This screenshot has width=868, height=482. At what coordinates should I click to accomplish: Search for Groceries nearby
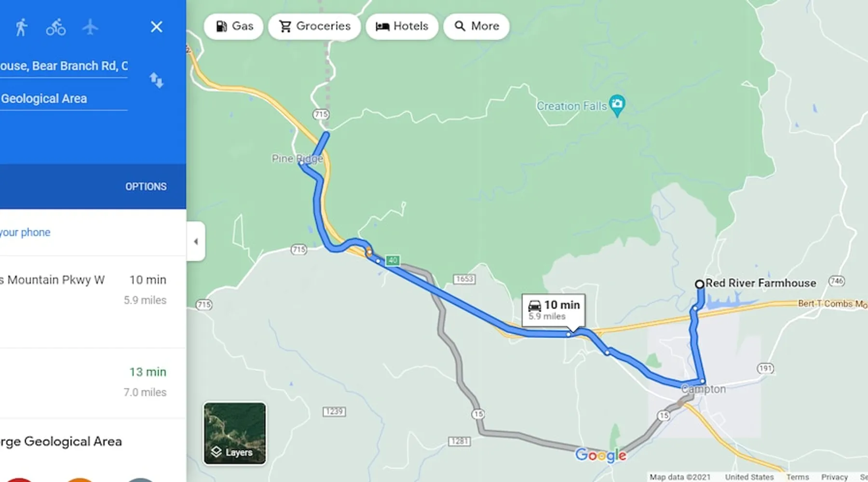coord(314,26)
